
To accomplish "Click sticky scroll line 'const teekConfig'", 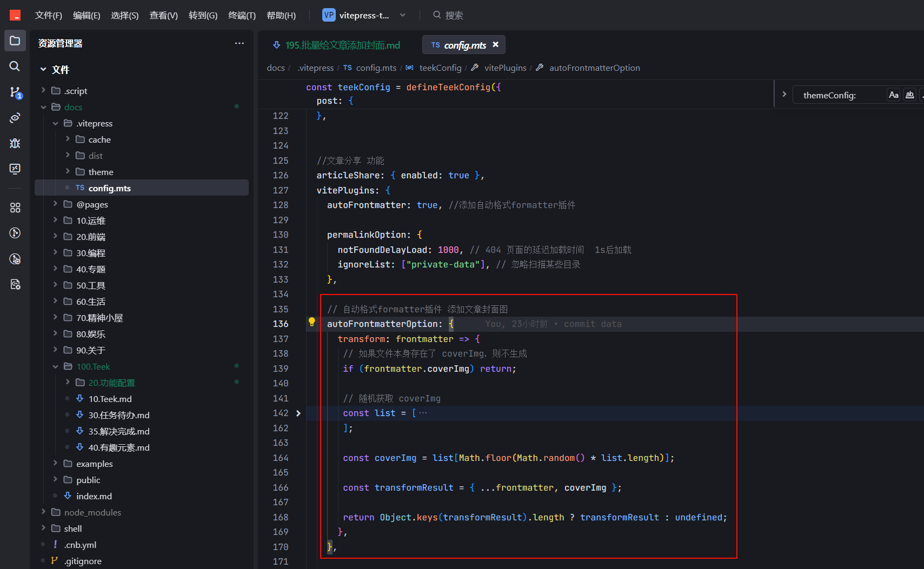I will pos(404,87).
